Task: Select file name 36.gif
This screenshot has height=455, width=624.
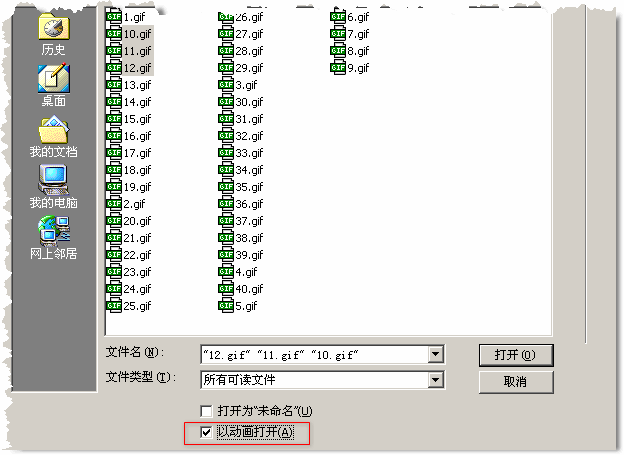Action: click(x=249, y=204)
